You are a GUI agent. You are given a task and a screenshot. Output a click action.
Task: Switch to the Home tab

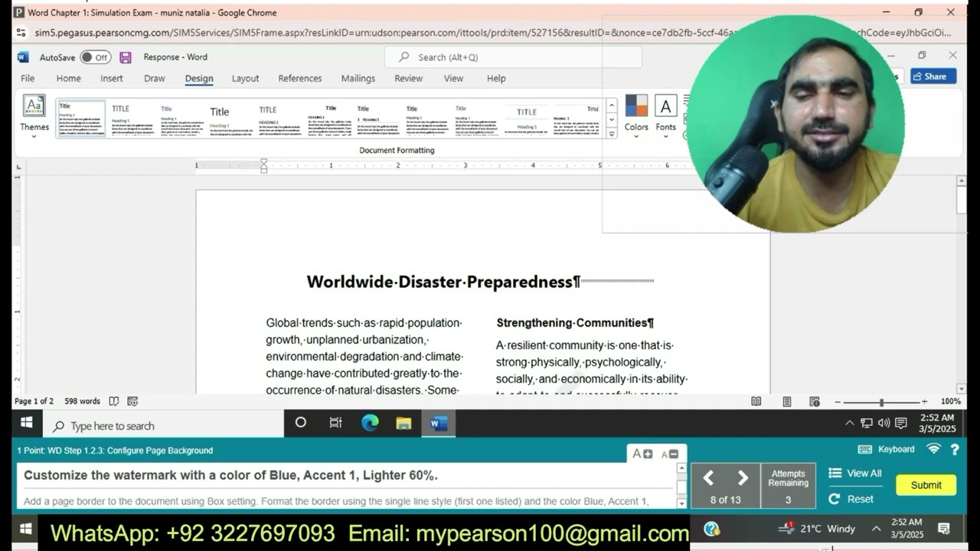[x=68, y=78]
